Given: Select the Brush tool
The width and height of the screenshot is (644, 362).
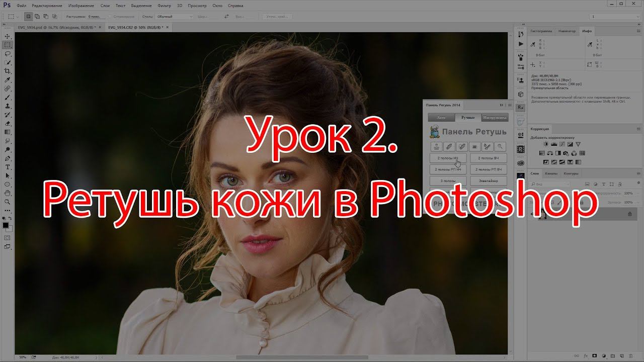Looking at the screenshot, I should 8,97.
